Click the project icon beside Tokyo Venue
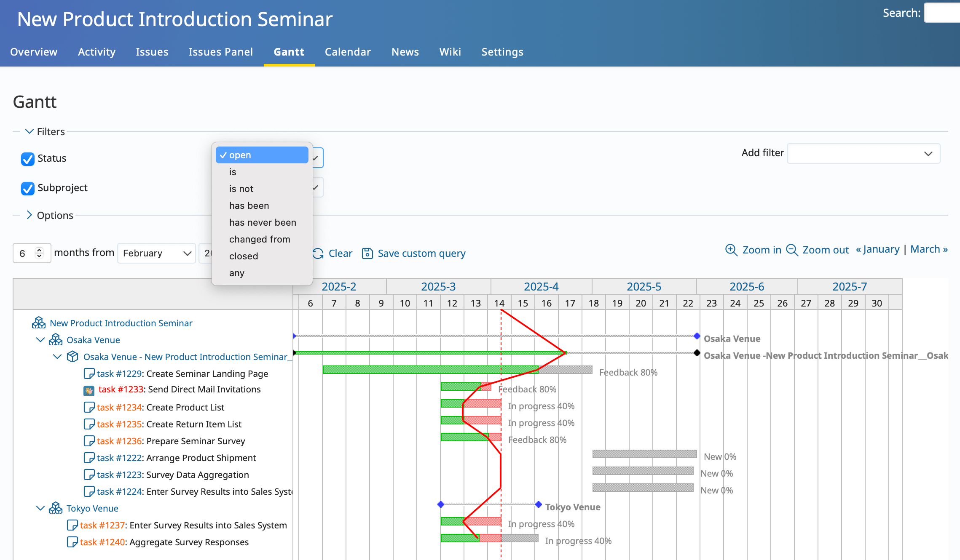 55,507
